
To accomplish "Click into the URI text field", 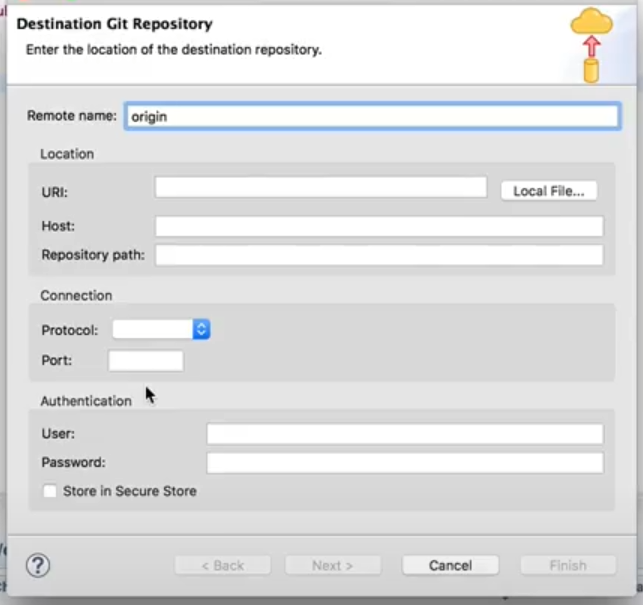I will (x=321, y=187).
